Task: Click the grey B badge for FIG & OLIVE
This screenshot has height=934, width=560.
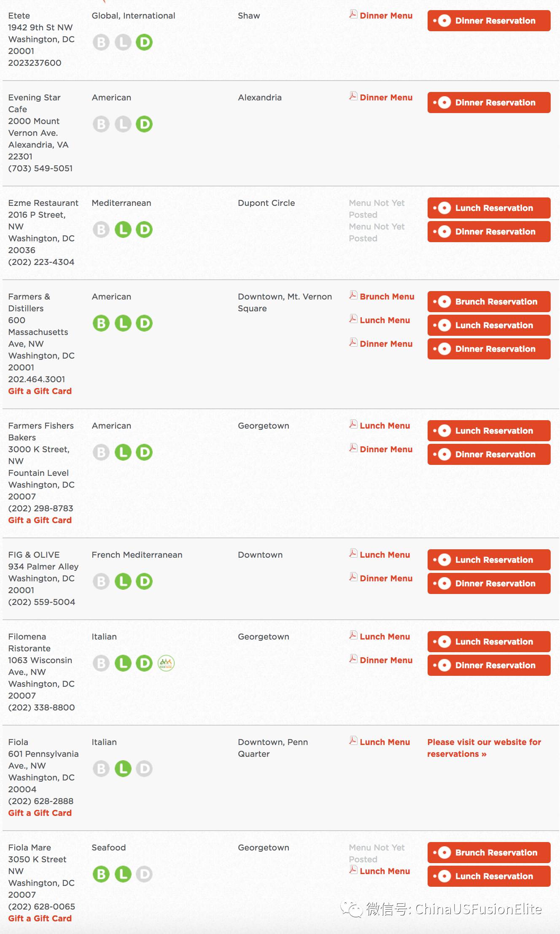Action: click(101, 581)
